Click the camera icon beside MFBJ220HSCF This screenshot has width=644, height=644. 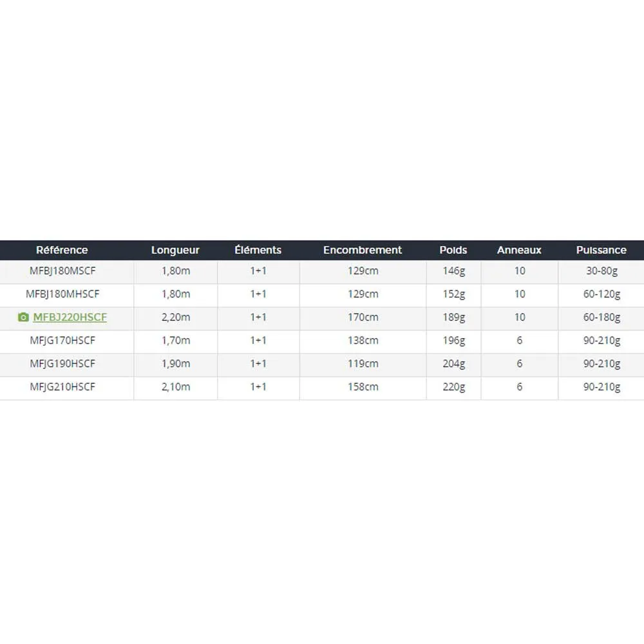(23, 317)
